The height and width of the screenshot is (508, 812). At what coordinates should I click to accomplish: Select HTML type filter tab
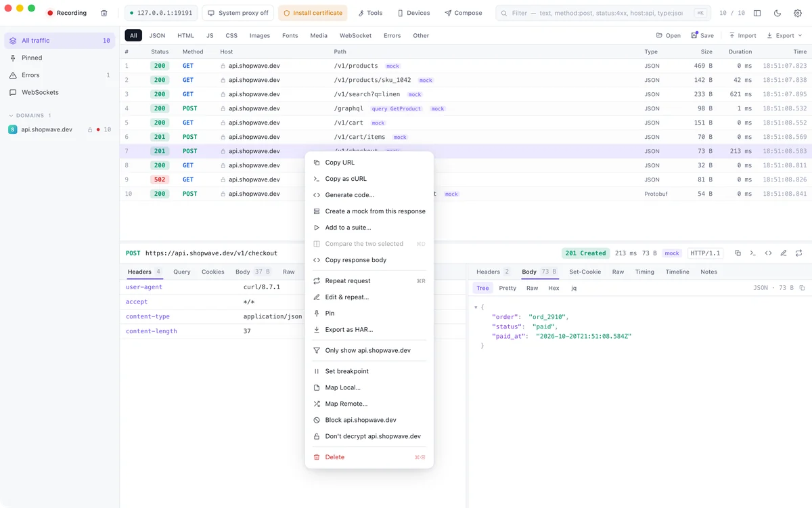tap(185, 35)
